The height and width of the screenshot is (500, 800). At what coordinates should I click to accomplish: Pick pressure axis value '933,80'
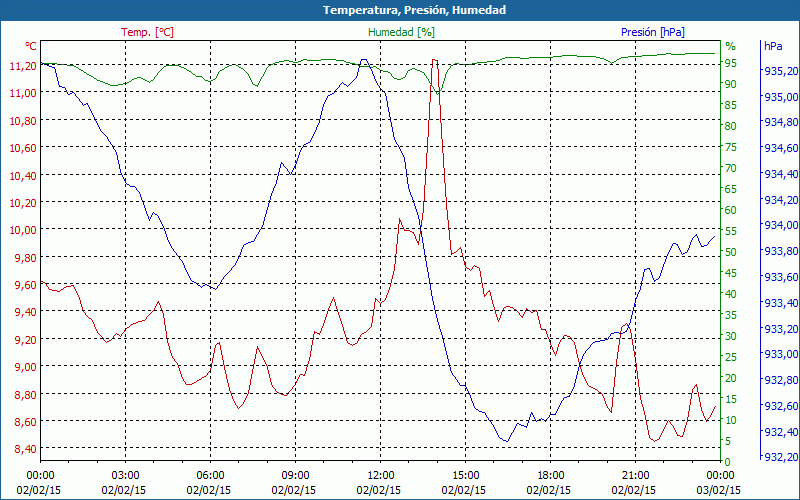(781, 251)
